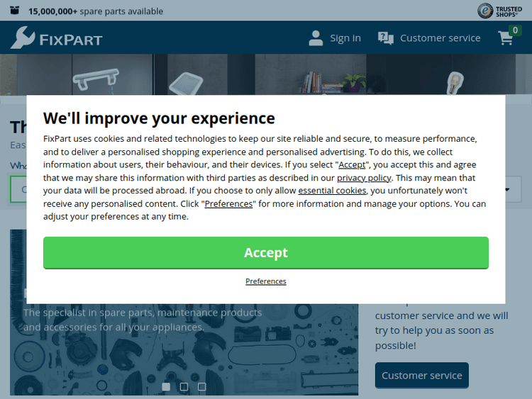Viewport: 532px width, 399px height.
Task: Open the shopping cart icon
Action: pyautogui.click(x=506, y=38)
